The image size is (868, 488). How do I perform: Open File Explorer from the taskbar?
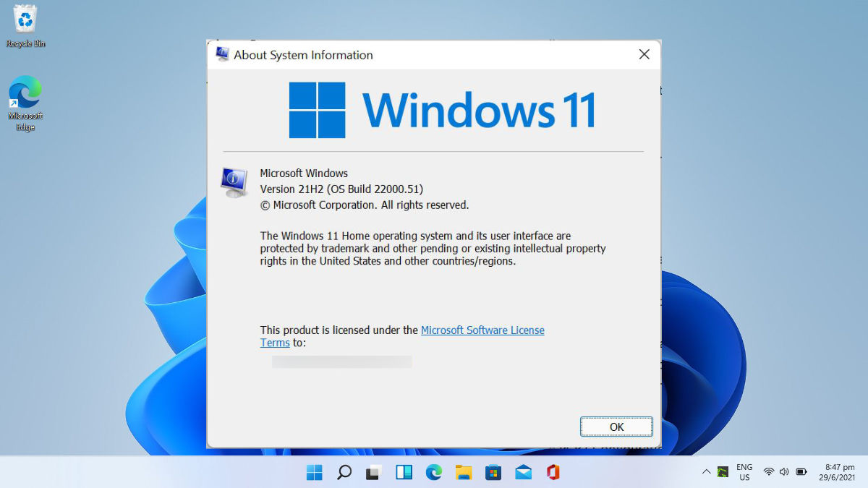tap(463, 472)
